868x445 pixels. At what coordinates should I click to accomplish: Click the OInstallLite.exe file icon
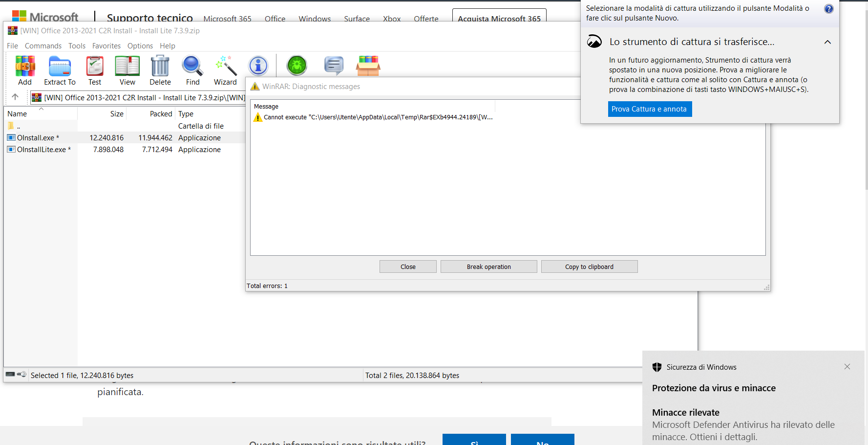click(11, 149)
